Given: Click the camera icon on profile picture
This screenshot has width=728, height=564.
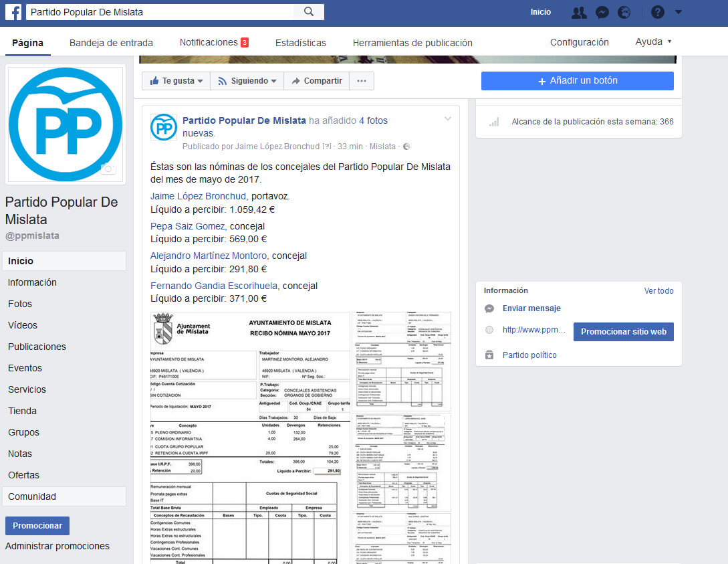Looking at the screenshot, I should [108, 169].
